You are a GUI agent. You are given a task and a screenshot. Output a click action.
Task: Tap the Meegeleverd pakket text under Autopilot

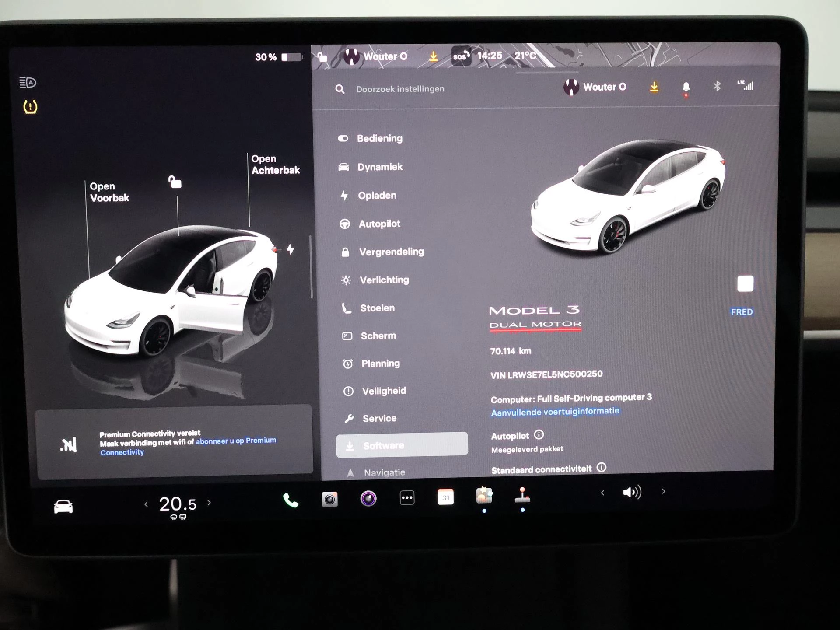coord(527,449)
